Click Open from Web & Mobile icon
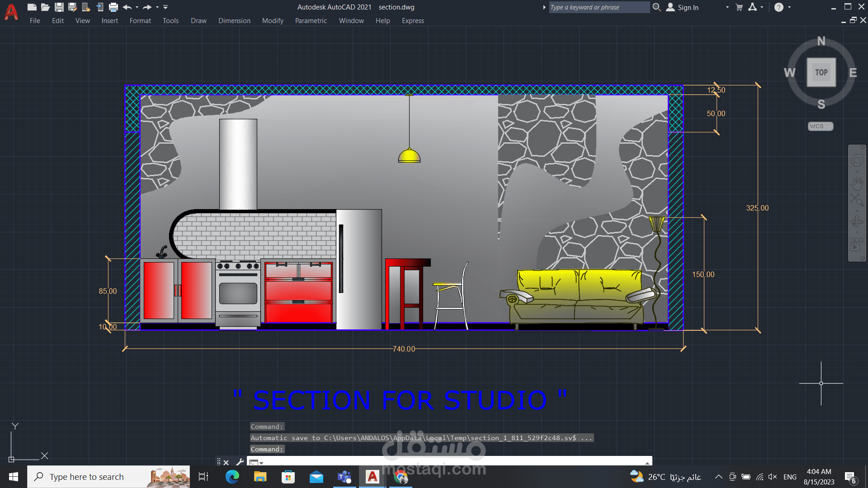The width and height of the screenshot is (868, 488). click(86, 7)
